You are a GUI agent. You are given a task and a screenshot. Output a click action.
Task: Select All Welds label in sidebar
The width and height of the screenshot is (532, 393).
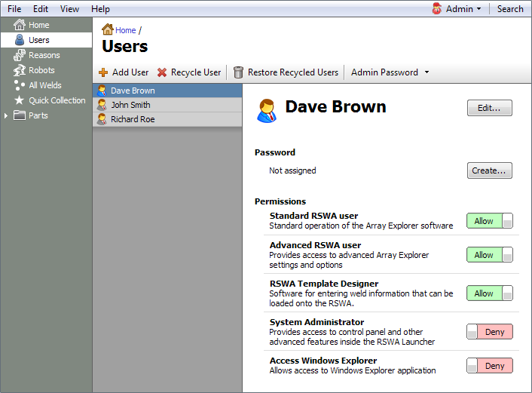45,85
